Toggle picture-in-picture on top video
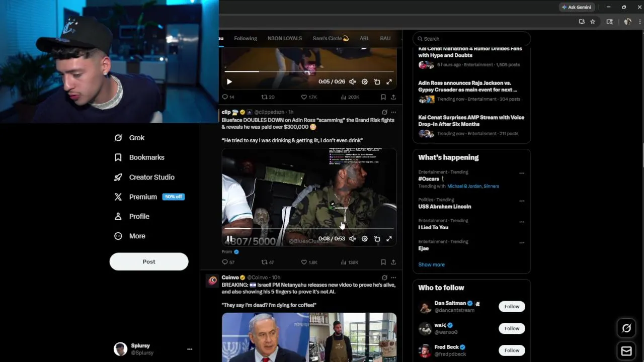 377,81
